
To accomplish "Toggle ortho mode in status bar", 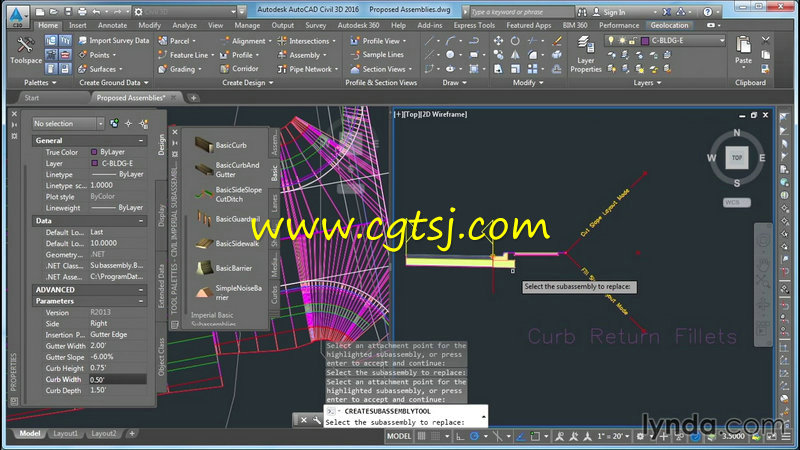I will 460,436.
